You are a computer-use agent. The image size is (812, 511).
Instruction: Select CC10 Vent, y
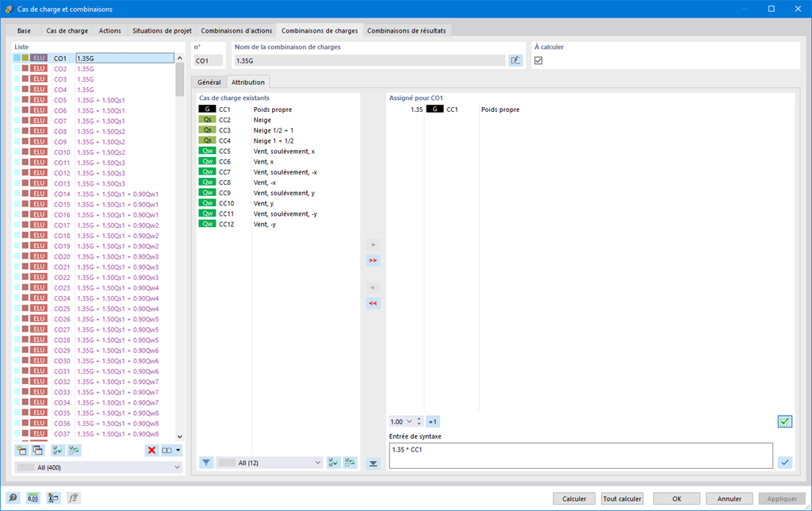(x=278, y=203)
